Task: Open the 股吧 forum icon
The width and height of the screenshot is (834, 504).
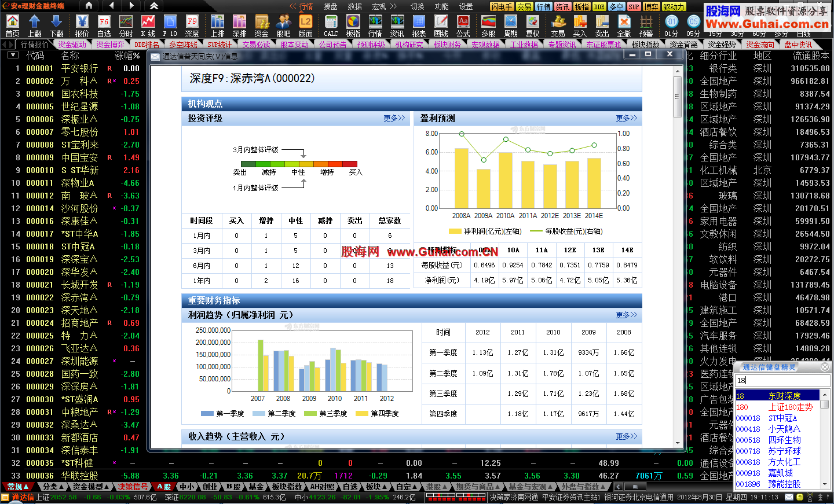Action: tap(283, 25)
